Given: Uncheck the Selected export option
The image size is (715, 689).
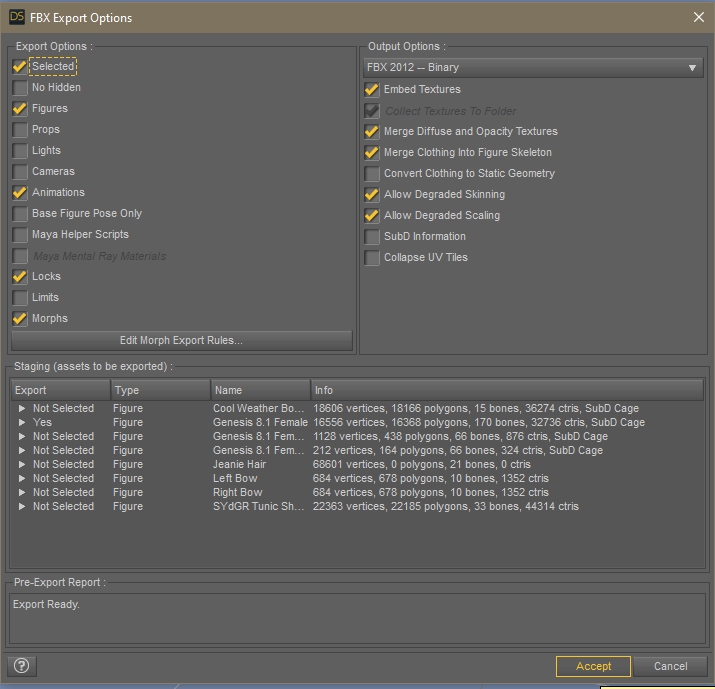Looking at the screenshot, I should [20, 67].
